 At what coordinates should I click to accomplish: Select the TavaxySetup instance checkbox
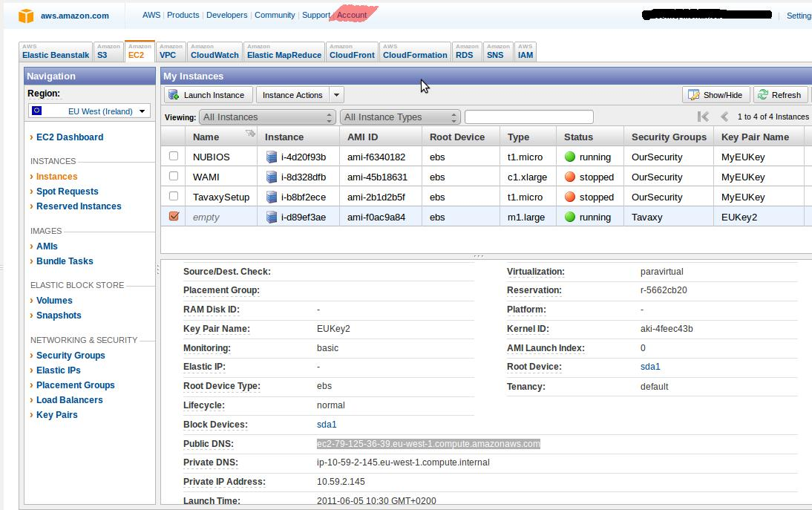point(174,196)
